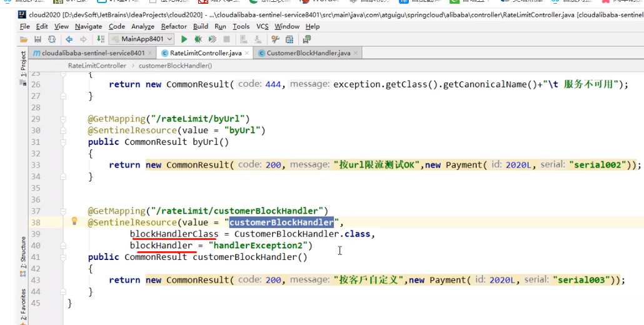Viewport: 644px width, 325px height.
Task: Open the Run menu
Action: pos(220,26)
